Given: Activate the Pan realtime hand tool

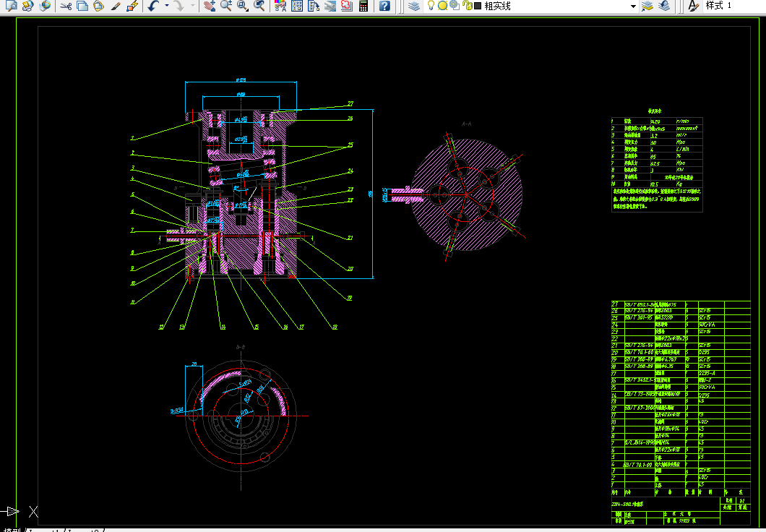Looking at the screenshot, I should [x=210, y=6].
